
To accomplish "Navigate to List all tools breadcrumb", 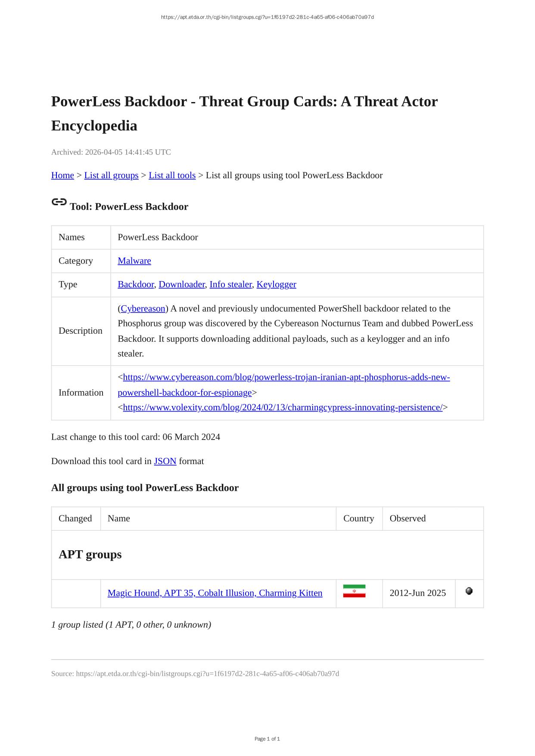I will coord(172,175).
